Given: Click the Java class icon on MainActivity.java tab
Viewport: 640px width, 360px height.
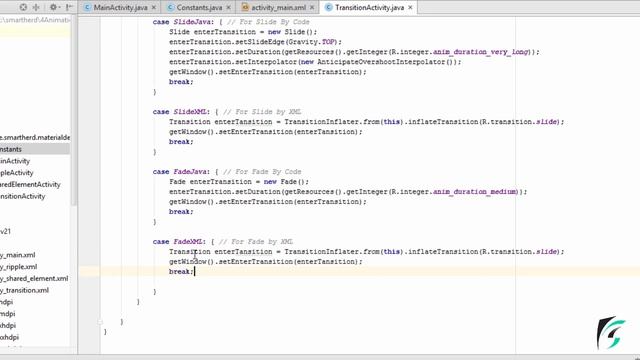Looking at the screenshot, I should click(x=87, y=7).
